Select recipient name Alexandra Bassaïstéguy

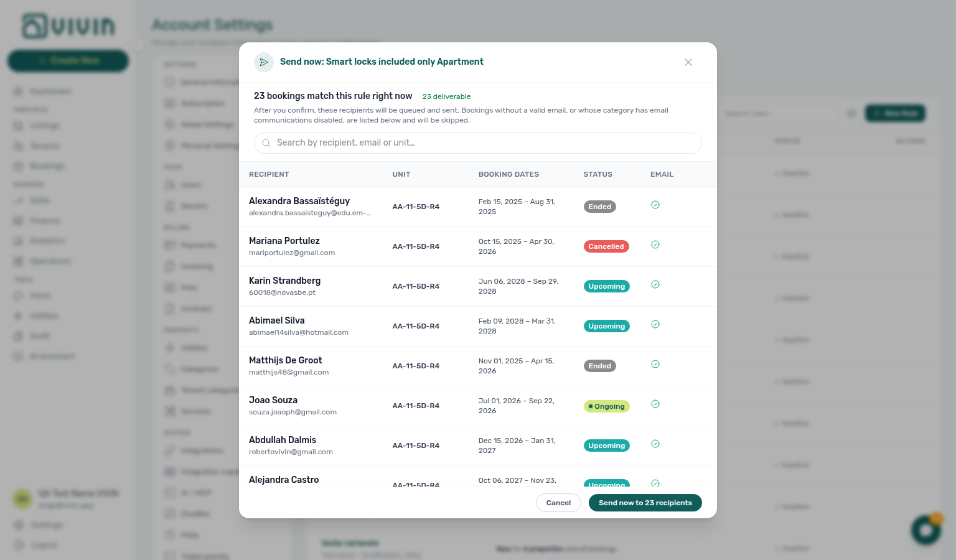pyautogui.click(x=299, y=201)
